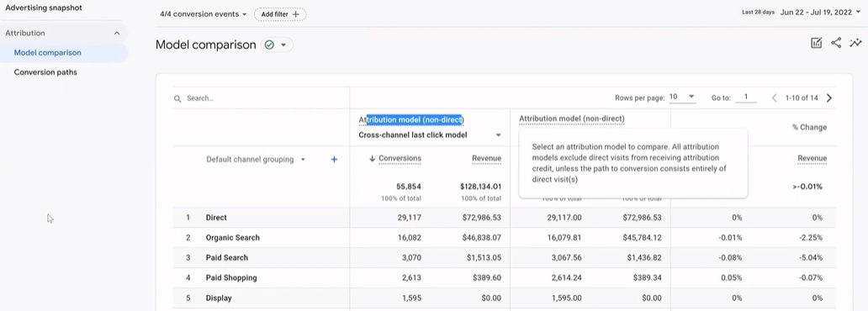This screenshot has width=868, height=311.
Task: Click the Paid Search -5.04% change value
Action: pos(811,257)
